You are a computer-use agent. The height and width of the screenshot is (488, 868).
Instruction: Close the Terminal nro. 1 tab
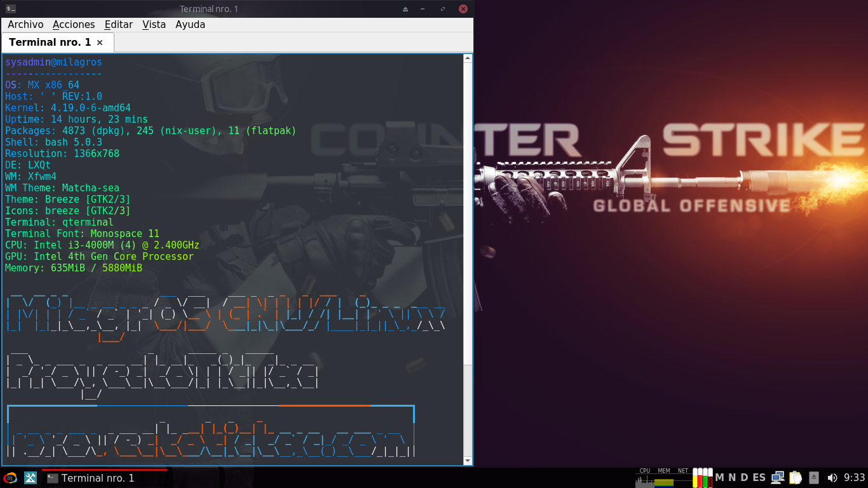click(x=100, y=43)
